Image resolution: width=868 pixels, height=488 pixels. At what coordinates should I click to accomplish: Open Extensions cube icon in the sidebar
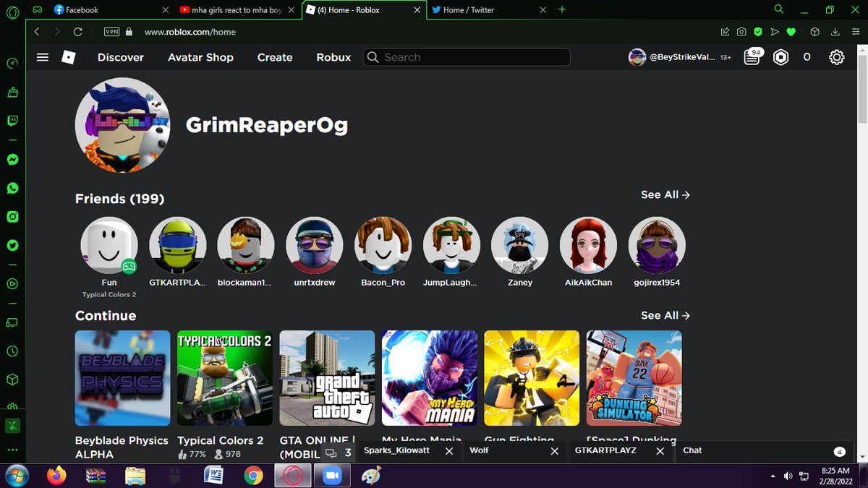[12, 380]
